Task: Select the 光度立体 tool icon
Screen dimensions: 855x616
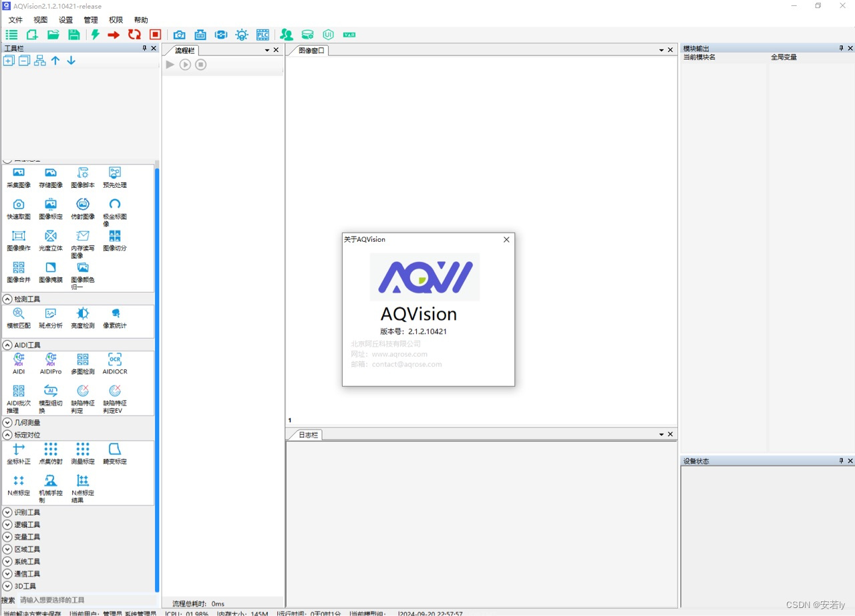Action: (x=51, y=236)
